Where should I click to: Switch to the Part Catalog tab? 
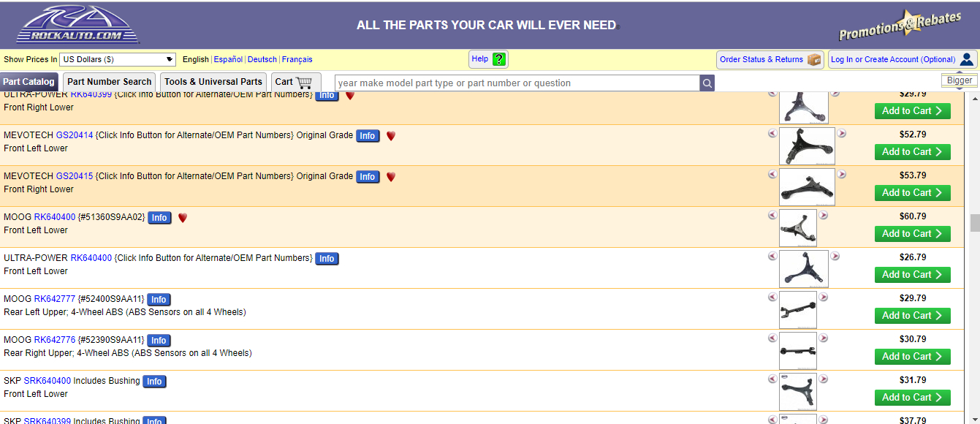coord(29,82)
